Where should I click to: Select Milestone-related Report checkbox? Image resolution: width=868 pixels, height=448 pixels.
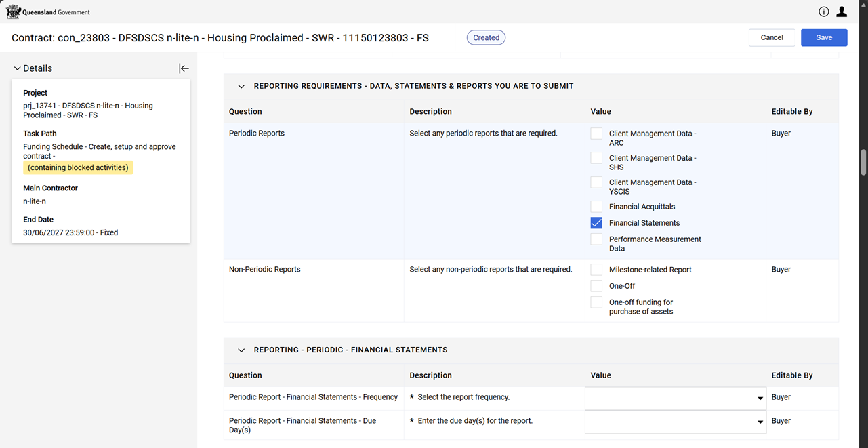click(x=596, y=270)
